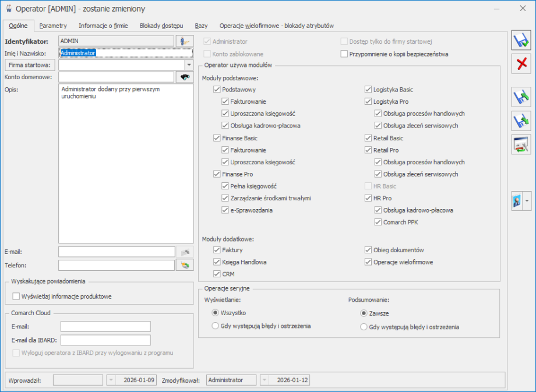The image size is (536, 392).
Task: Uncheck the CRM additional module
Action: [217, 274]
